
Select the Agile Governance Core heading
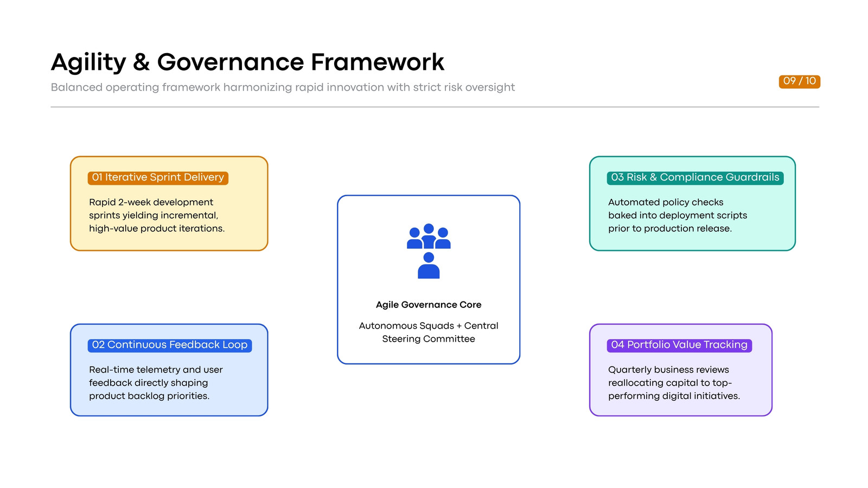[x=429, y=305]
